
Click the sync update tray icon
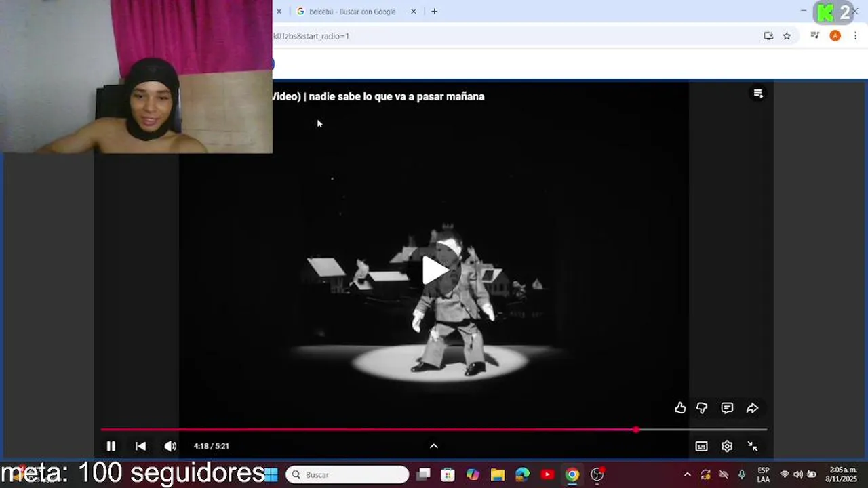click(x=706, y=474)
